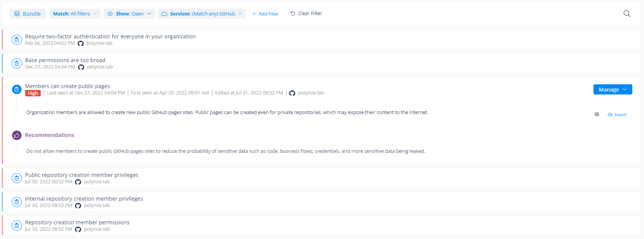The height and width of the screenshot is (239, 644).
Task: Click Add Filter
Action: (265, 14)
